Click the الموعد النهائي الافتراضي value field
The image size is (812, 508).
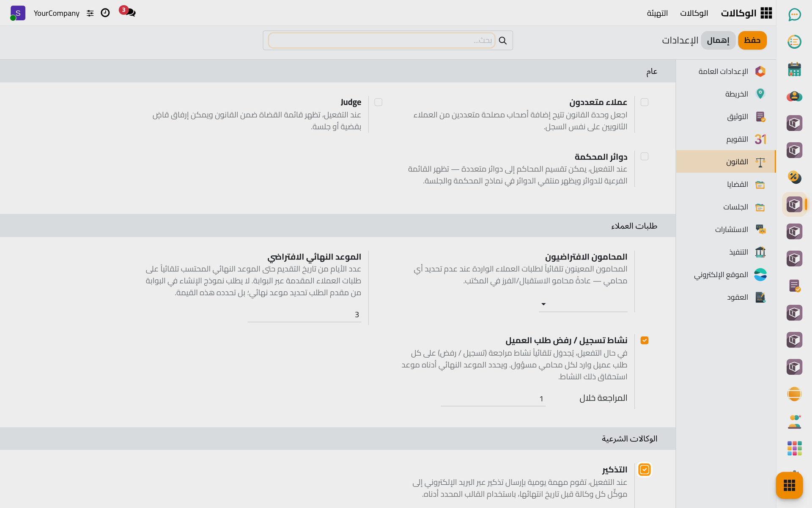304,315
